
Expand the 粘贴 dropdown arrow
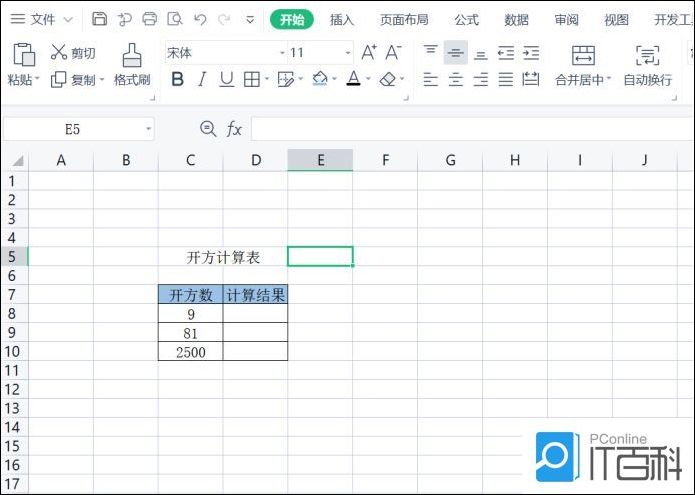coord(37,79)
